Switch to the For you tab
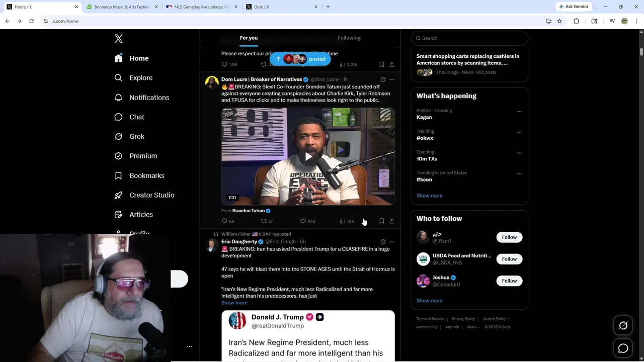This screenshot has height=362, width=644. (x=249, y=38)
